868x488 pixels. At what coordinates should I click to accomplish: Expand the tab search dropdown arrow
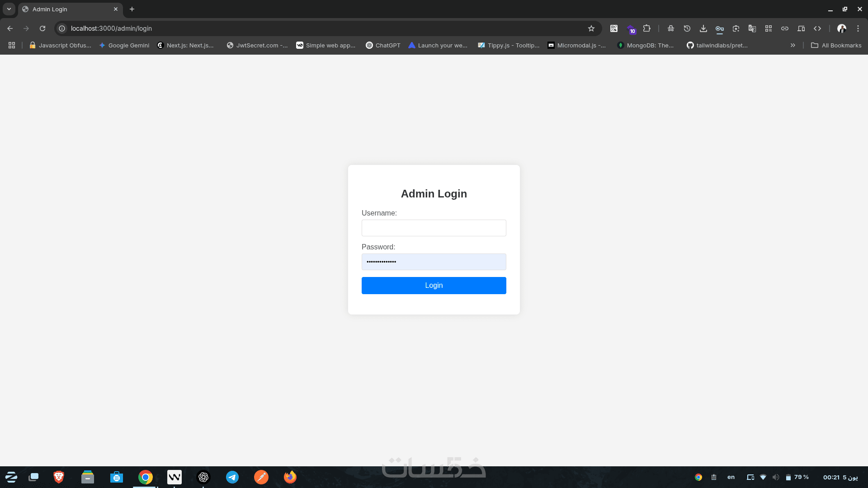9,9
